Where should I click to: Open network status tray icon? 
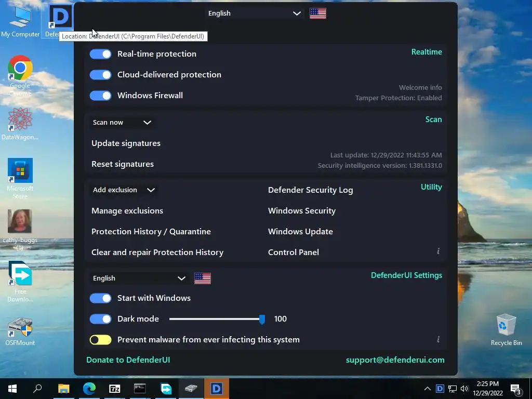tap(453, 389)
